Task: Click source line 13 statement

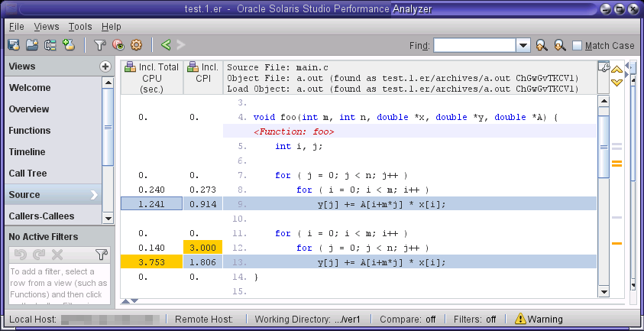Action: coord(409,262)
